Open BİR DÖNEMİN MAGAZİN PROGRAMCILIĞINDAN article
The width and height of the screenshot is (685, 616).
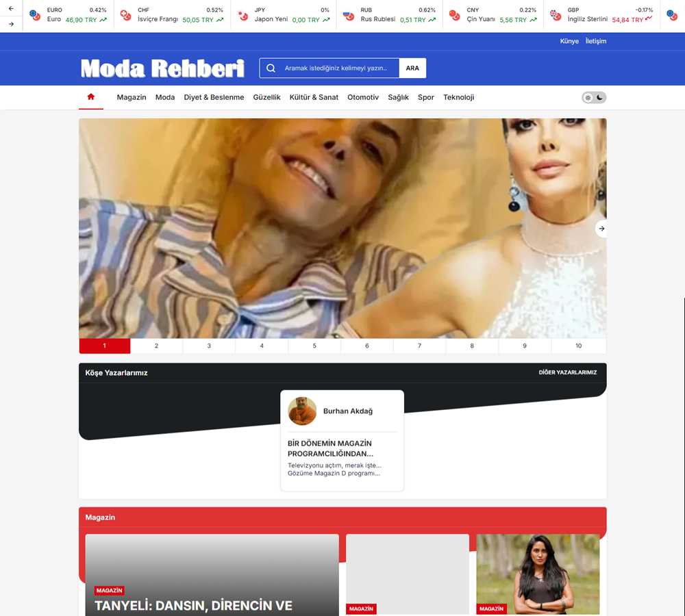(x=330, y=448)
